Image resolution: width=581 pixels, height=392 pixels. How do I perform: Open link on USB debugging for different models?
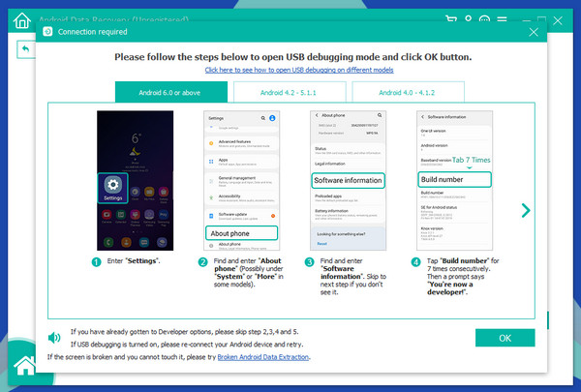click(x=299, y=70)
